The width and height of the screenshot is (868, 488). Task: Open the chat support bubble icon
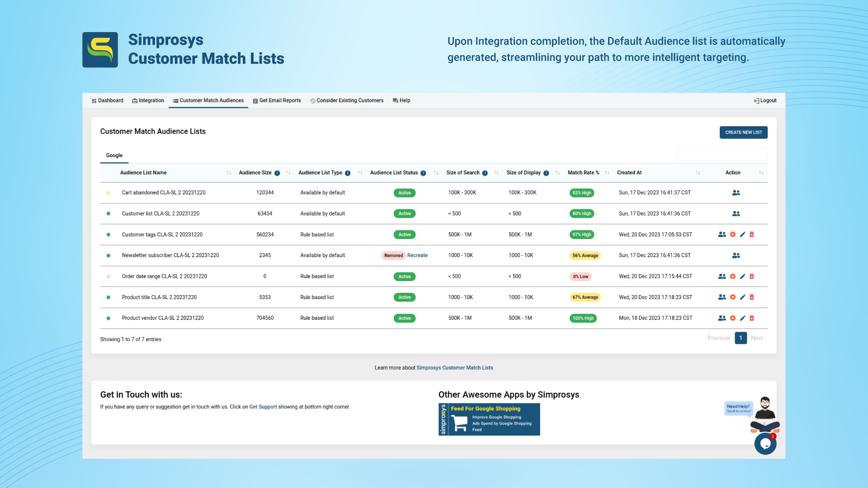[765, 443]
